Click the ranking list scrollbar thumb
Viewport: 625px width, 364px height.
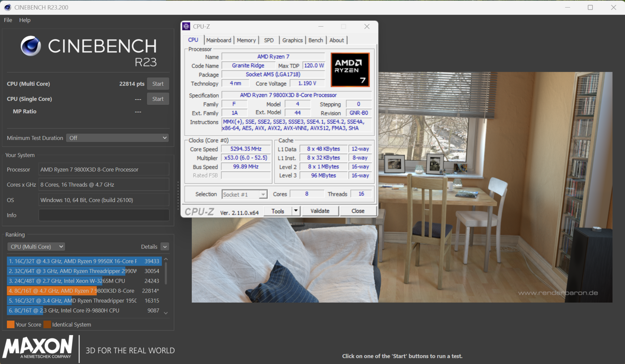pos(166,273)
